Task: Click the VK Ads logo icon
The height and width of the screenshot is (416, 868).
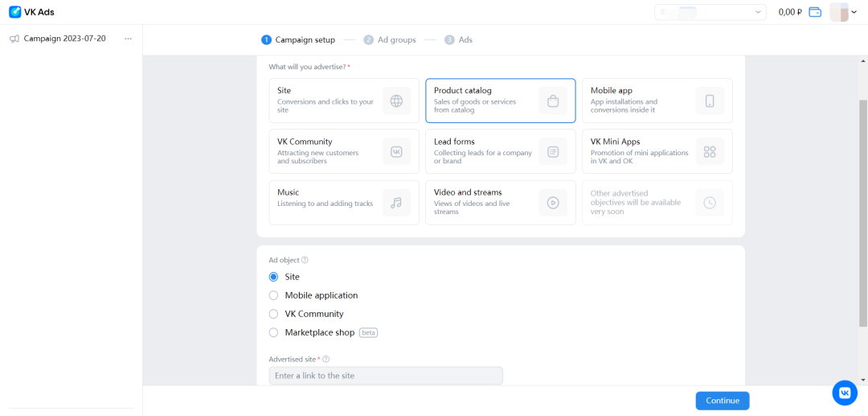Action: [15, 11]
